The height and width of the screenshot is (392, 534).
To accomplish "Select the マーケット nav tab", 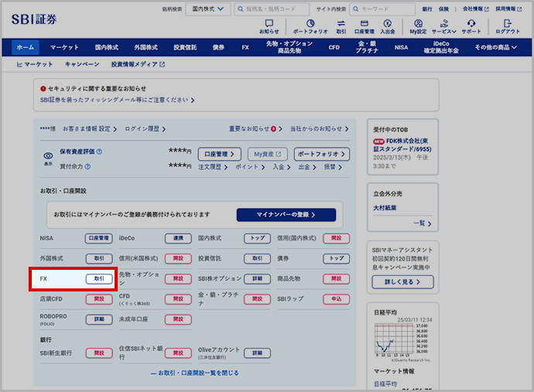I will pyautogui.click(x=64, y=47).
